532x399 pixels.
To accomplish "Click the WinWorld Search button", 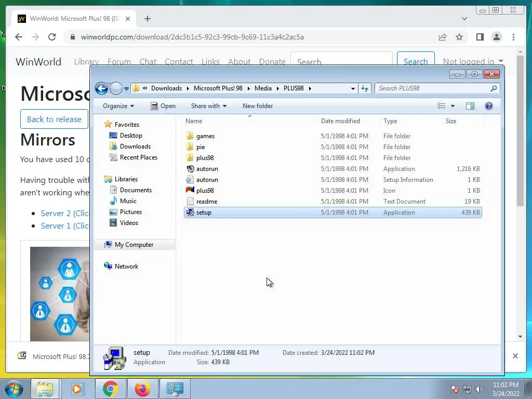I will 416,59.
